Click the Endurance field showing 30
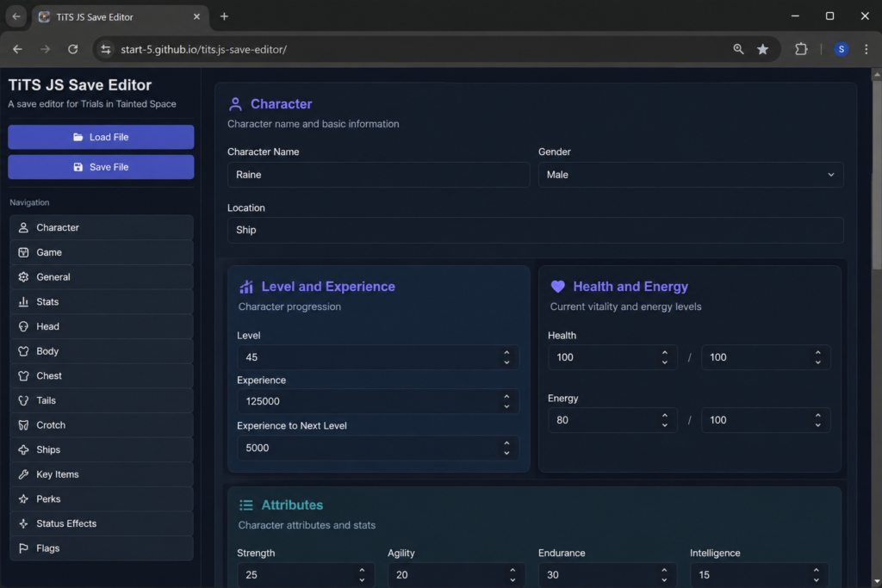 pos(607,575)
